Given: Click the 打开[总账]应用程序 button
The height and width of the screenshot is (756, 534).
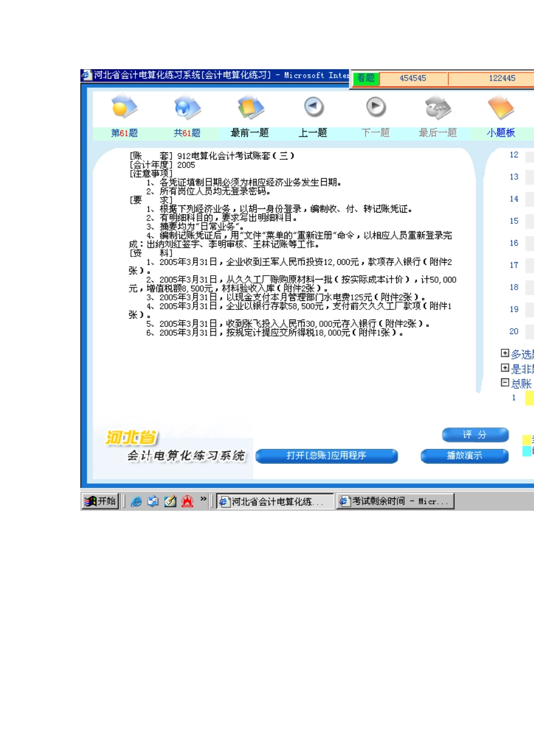Looking at the screenshot, I should (x=327, y=456).
